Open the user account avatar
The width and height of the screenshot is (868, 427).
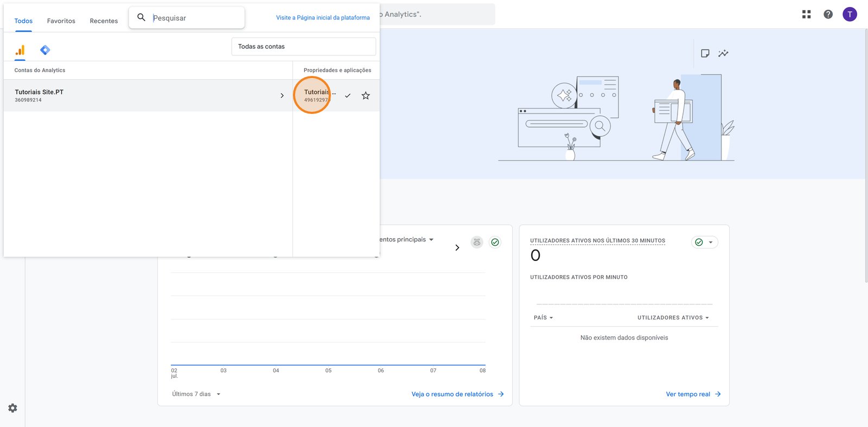click(850, 15)
